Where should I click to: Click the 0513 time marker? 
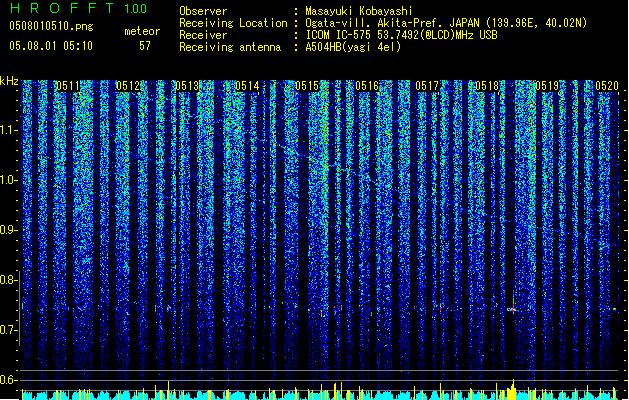(x=187, y=86)
